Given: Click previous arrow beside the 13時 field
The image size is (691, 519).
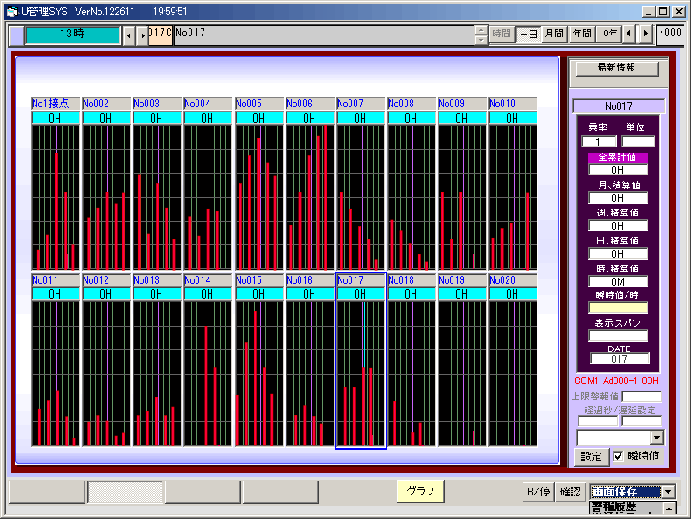Looking at the screenshot, I should (129, 36).
